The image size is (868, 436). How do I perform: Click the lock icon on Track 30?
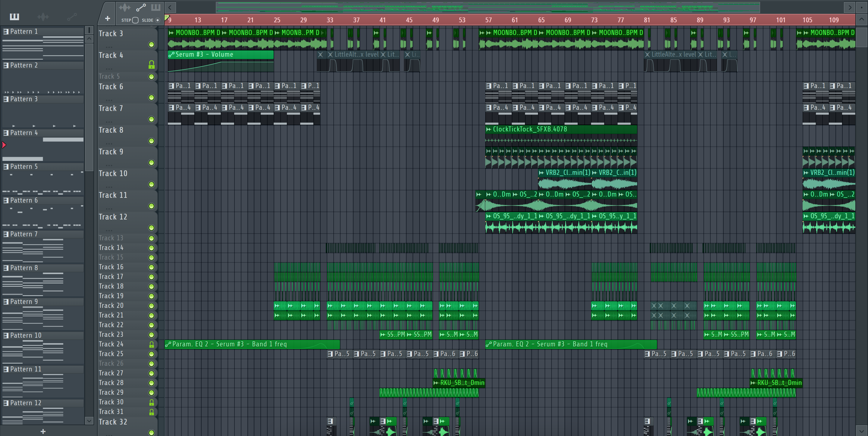[x=151, y=402]
